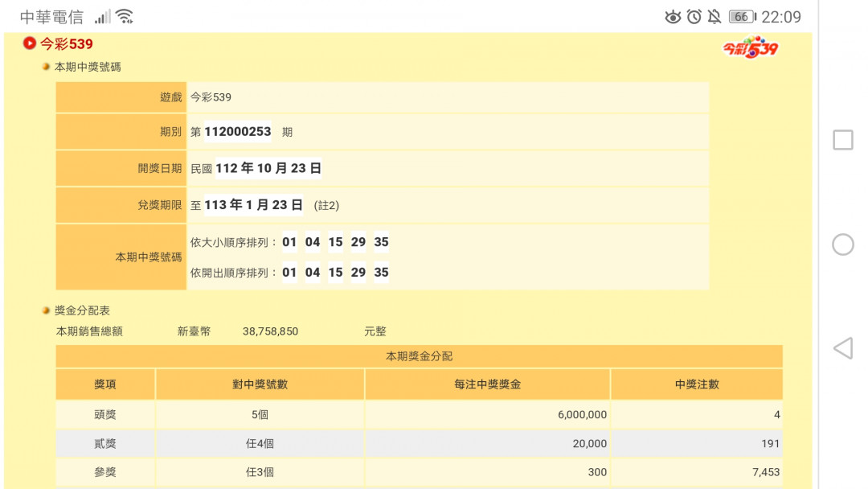Tap the cellular signal strength icon
The height and width of the screenshot is (489, 868).
pos(102,17)
